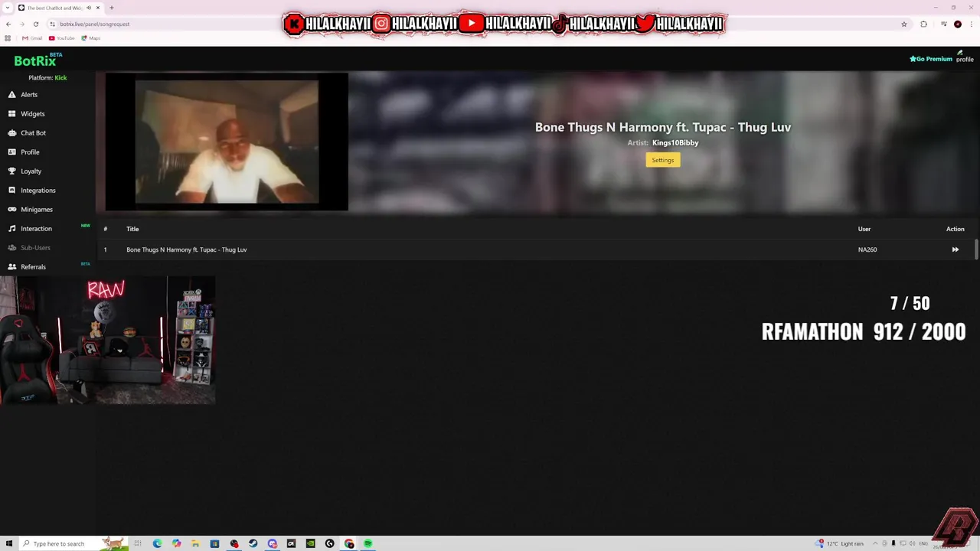Switch to Chrome in the taskbar
Image resolution: width=980 pixels, height=551 pixels.
pyautogui.click(x=349, y=543)
